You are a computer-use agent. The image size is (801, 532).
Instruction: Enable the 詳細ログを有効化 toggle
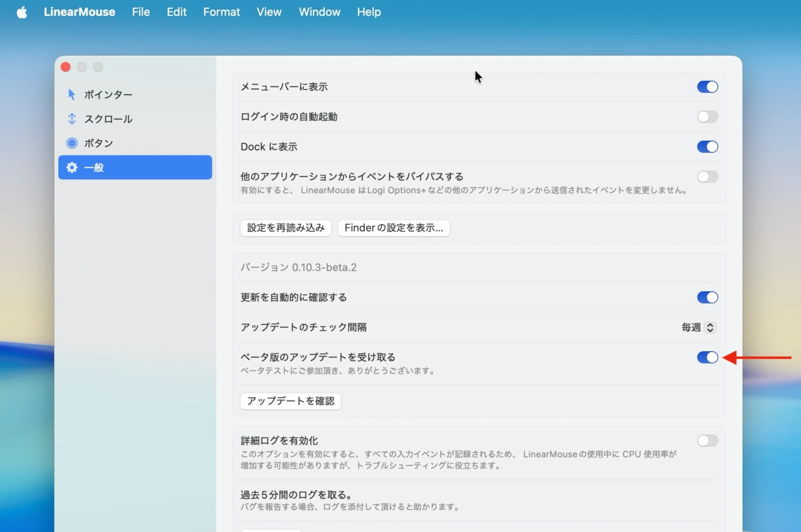coord(707,441)
